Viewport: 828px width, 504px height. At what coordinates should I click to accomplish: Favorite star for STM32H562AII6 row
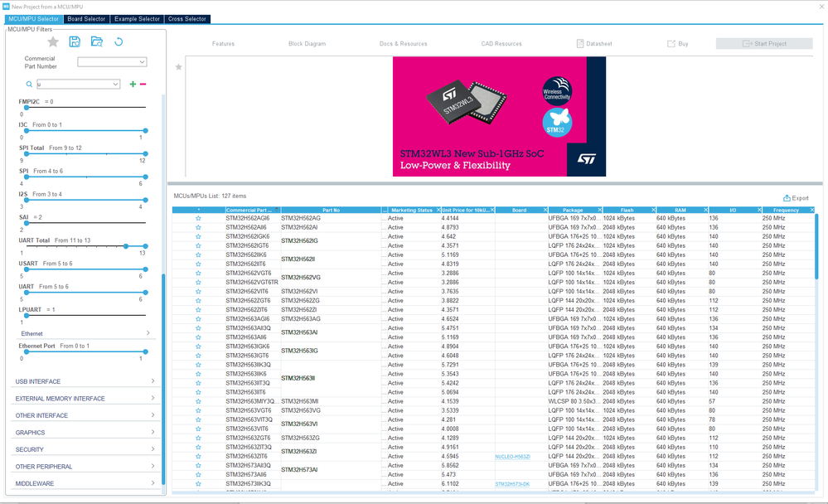198,227
